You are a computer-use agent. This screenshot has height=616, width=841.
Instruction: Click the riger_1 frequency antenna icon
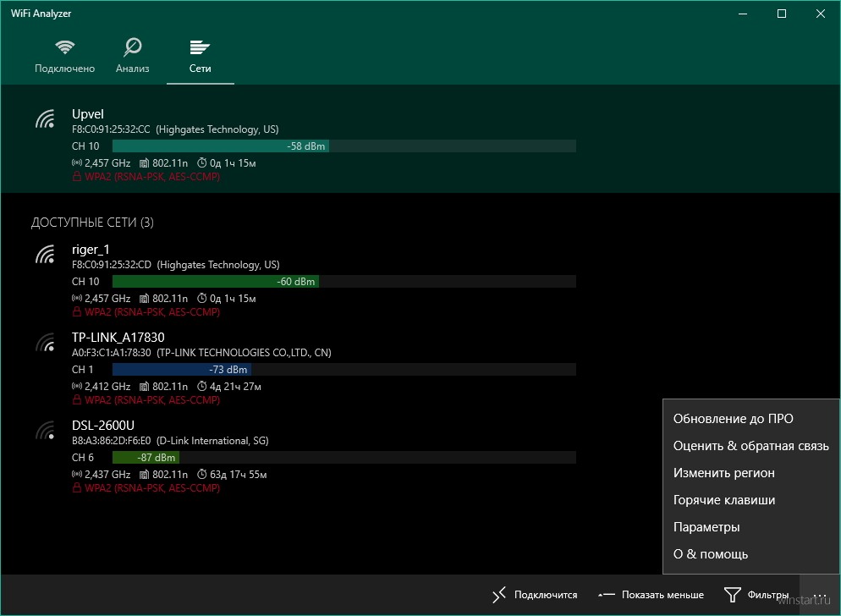[x=77, y=298]
